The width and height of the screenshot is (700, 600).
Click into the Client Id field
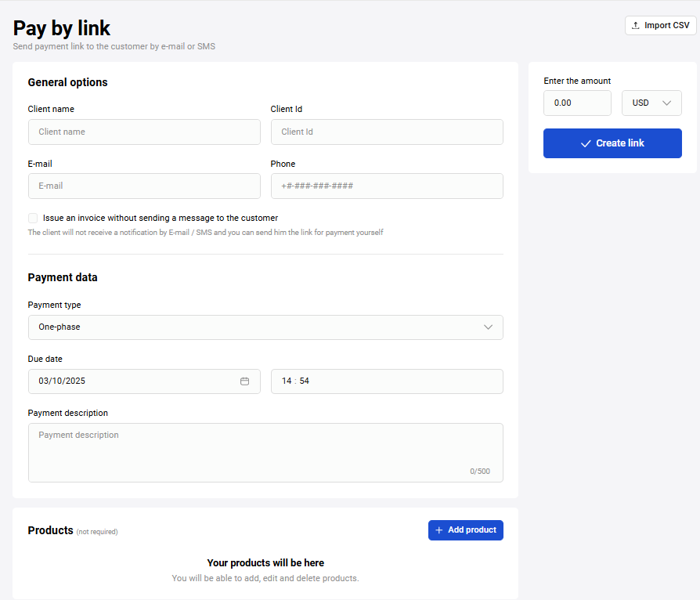click(x=387, y=132)
